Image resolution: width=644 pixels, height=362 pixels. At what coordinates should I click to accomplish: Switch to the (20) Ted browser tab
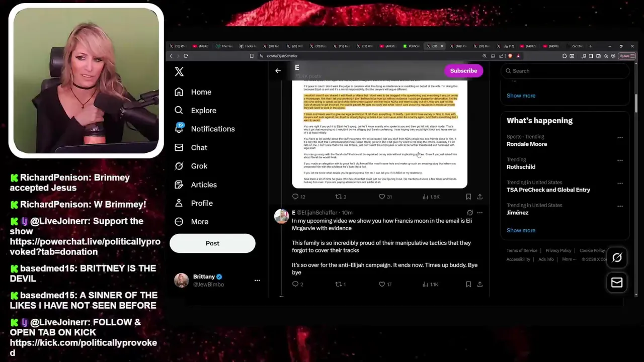pyautogui.click(x=272, y=46)
